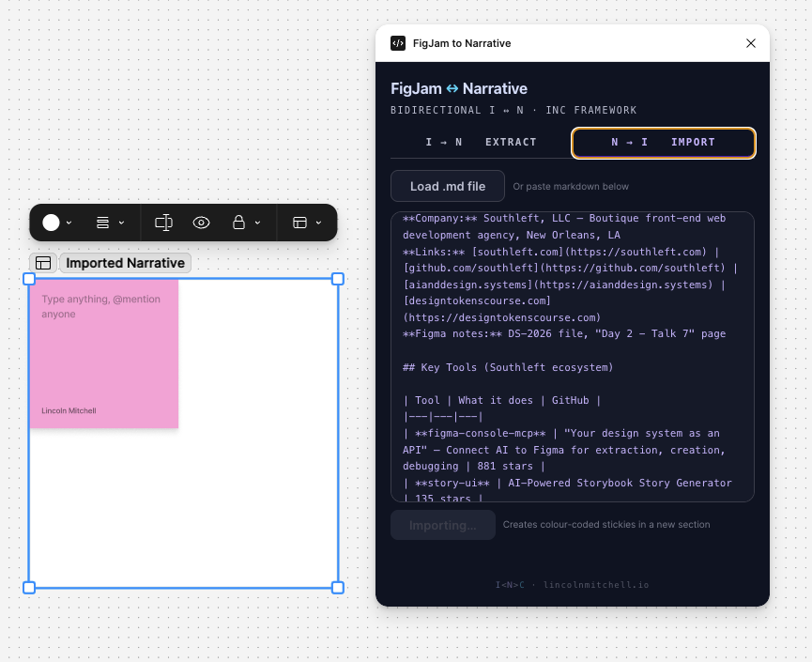This screenshot has width=812, height=662.
Task: Click the BIDIRECTIONAL I ↔ N · INC FRAMEWORK subtitle
Action: [513, 111]
